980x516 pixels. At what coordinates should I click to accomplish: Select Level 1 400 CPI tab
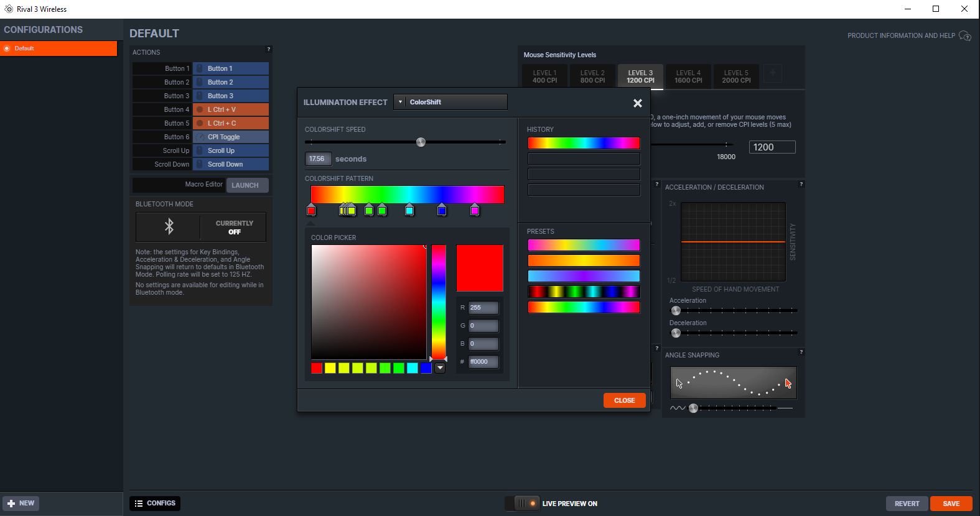pyautogui.click(x=544, y=76)
